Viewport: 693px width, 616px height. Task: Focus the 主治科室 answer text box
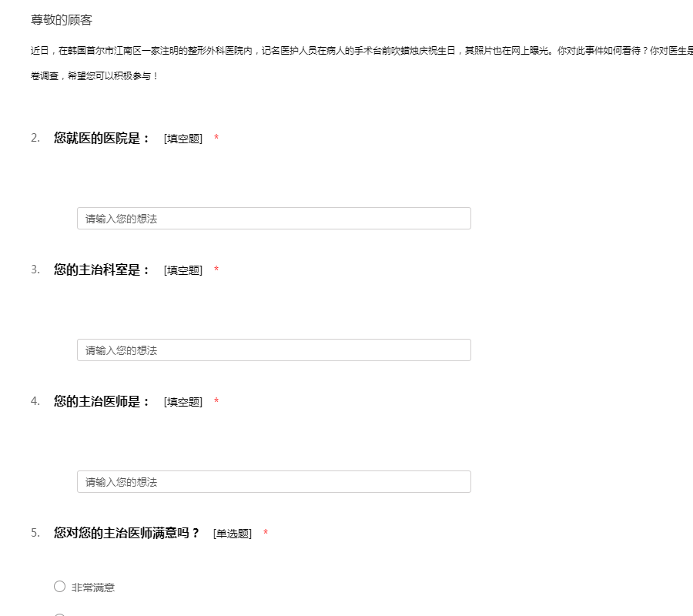pos(273,350)
